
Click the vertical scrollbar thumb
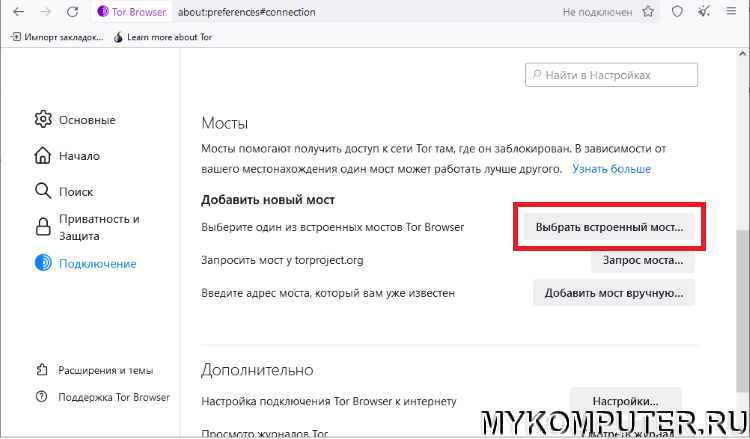(x=742, y=310)
